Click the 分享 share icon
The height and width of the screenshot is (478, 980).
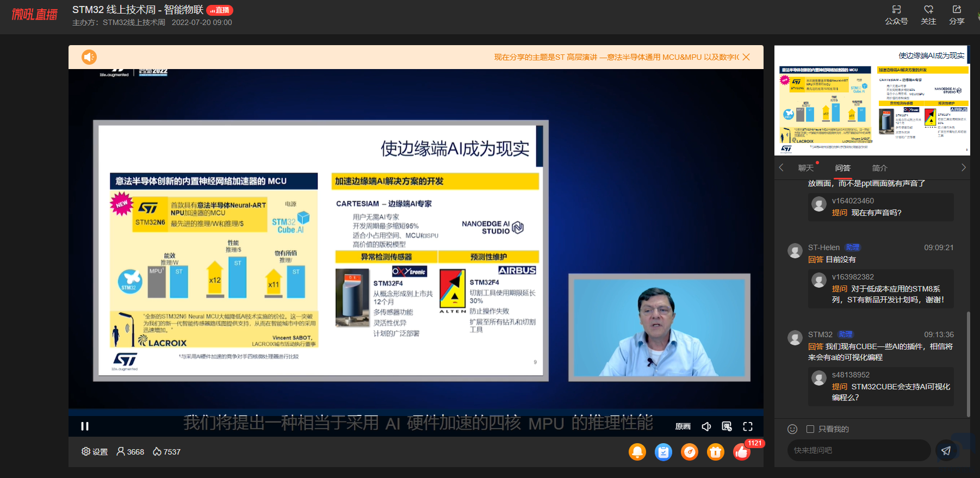pos(957,15)
